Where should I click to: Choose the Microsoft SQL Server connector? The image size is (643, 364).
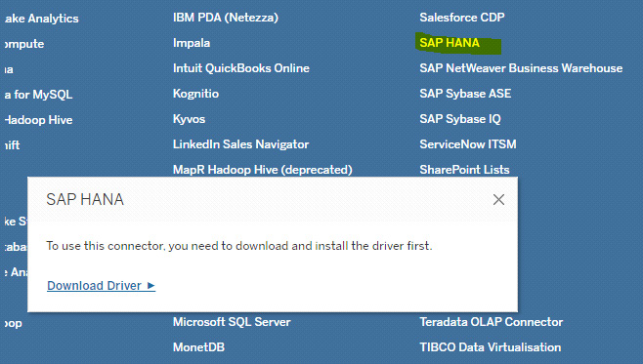click(x=232, y=322)
